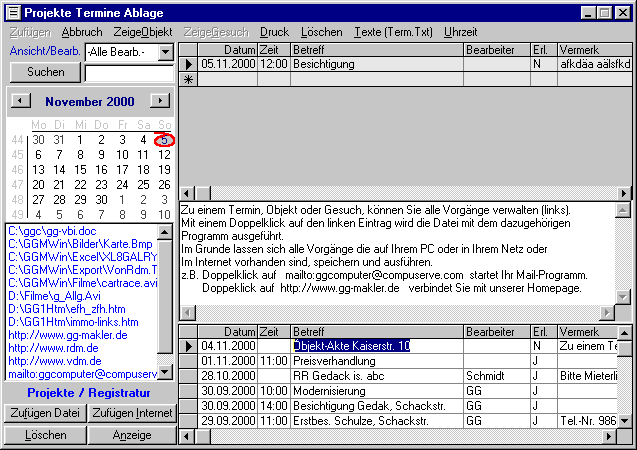Select day 5 circled in calendar
This screenshot has width=637, height=450.
pos(164,140)
